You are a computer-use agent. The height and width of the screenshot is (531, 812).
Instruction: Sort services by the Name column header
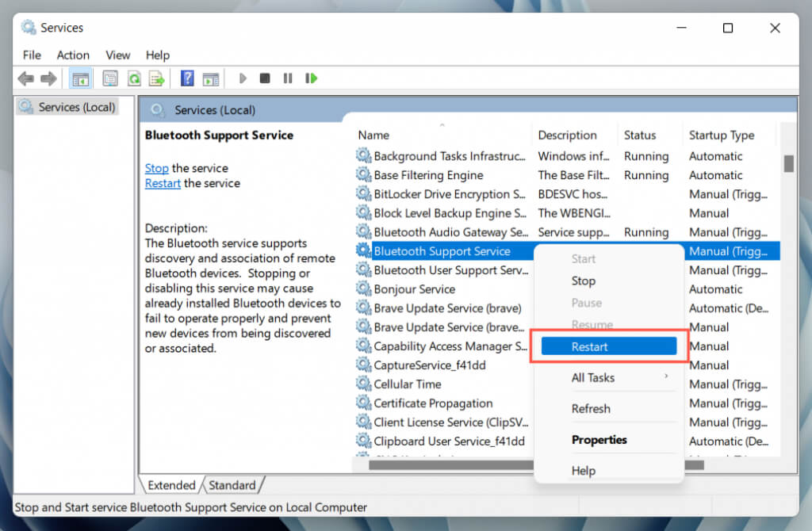pos(373,135)
